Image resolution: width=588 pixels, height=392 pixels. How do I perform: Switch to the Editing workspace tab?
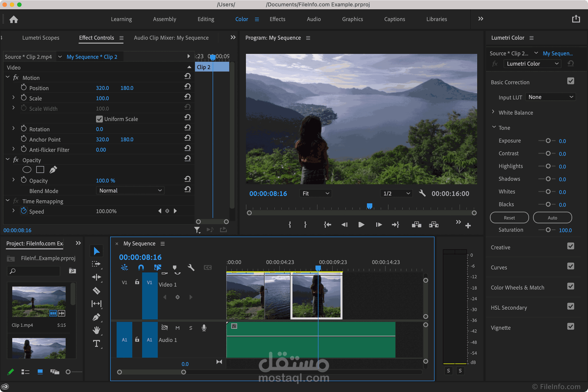(x=206, y=19)
